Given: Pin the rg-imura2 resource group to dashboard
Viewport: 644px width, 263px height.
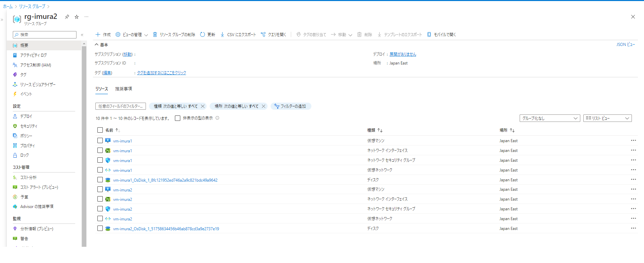Looking at the screenshot, I should [67, 17].
